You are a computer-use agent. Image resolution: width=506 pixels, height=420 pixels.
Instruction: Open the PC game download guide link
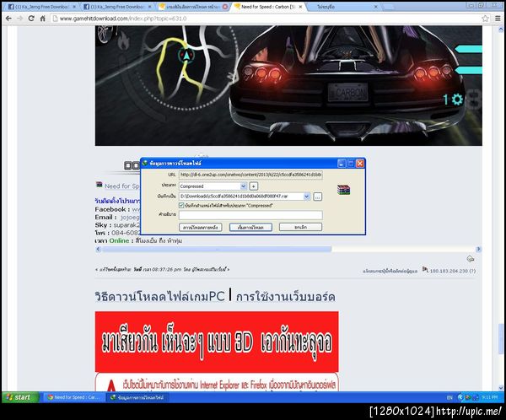[x=159, y=296]
